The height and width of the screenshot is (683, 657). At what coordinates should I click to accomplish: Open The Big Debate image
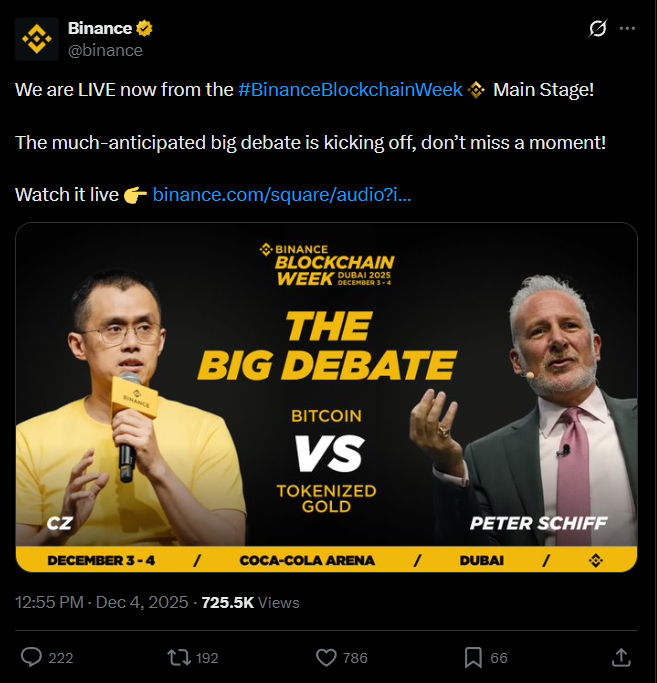(326, 397)
